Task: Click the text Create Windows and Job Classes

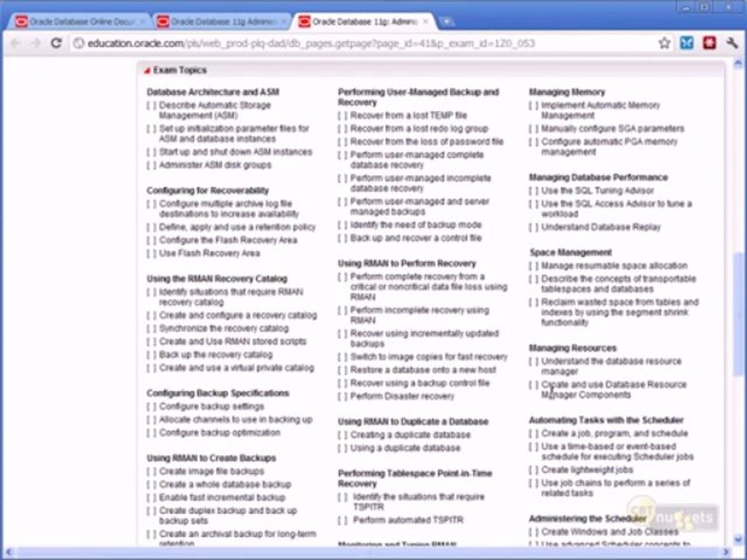Action: pyautogui.click(x=610, y=532)
